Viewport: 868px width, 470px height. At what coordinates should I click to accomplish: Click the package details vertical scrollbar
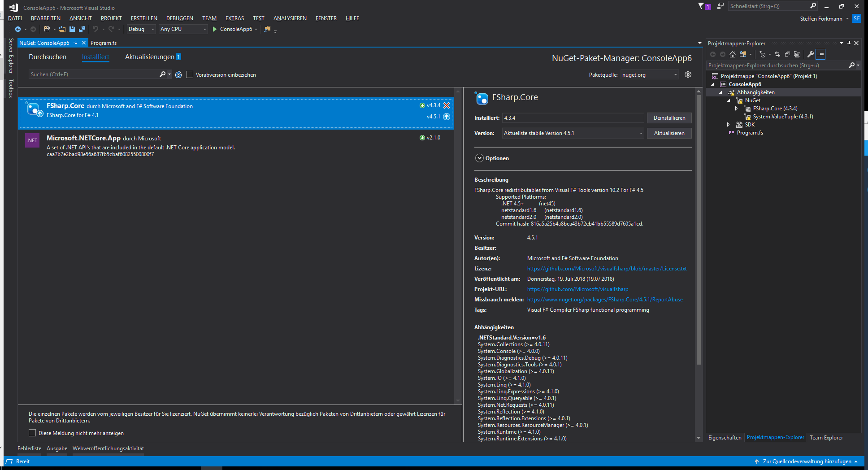[699, 229]
